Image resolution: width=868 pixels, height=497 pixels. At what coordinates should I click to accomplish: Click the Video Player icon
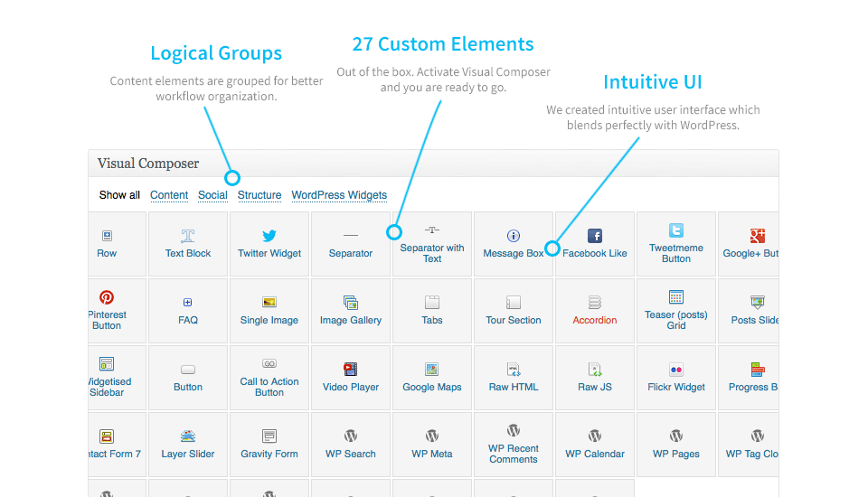351,370
